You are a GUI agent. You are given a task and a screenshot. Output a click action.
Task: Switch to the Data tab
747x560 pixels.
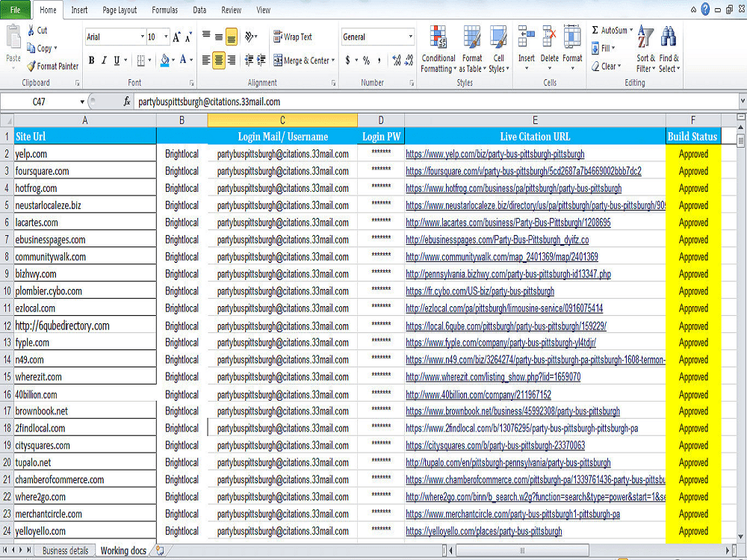199,10
